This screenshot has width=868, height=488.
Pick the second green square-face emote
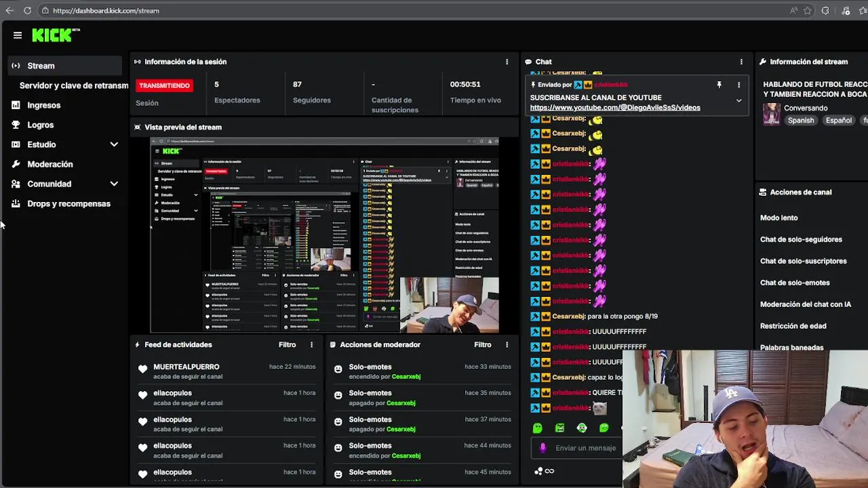(559, 428)
